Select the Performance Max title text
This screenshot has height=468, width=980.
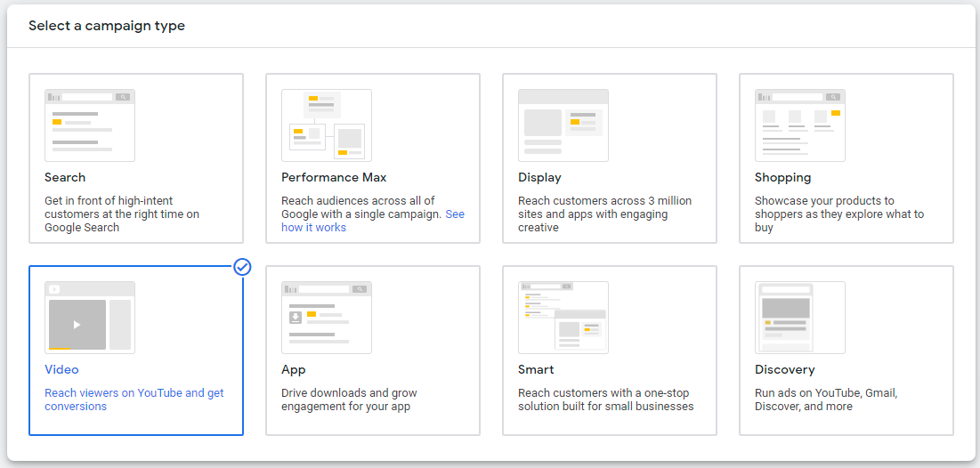point(334,177)
